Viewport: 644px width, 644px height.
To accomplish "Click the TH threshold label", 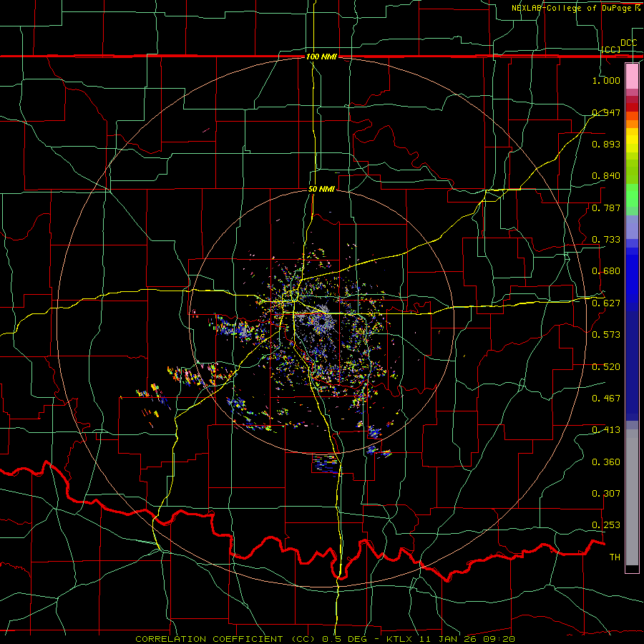I will point(615,557).
